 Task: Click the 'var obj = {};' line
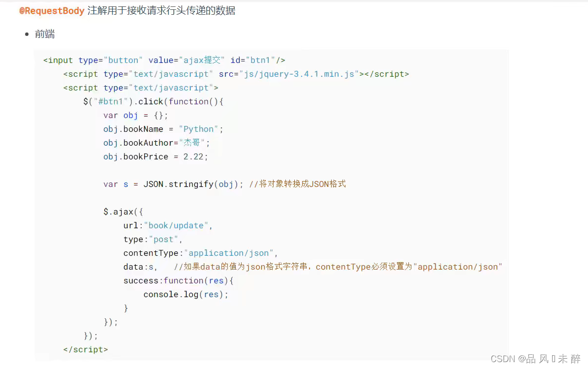pyautogui.click(x=135, y=116)
